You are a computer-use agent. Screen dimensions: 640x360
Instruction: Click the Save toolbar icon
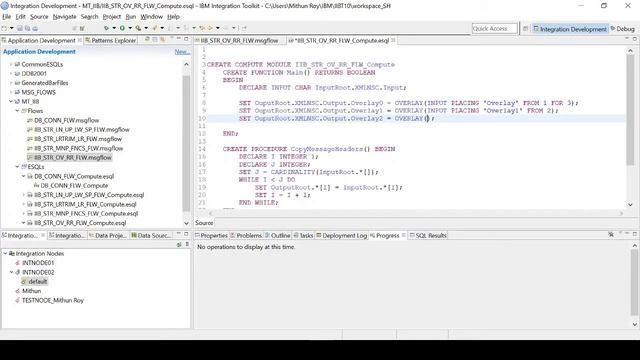(x=20, y=28)
